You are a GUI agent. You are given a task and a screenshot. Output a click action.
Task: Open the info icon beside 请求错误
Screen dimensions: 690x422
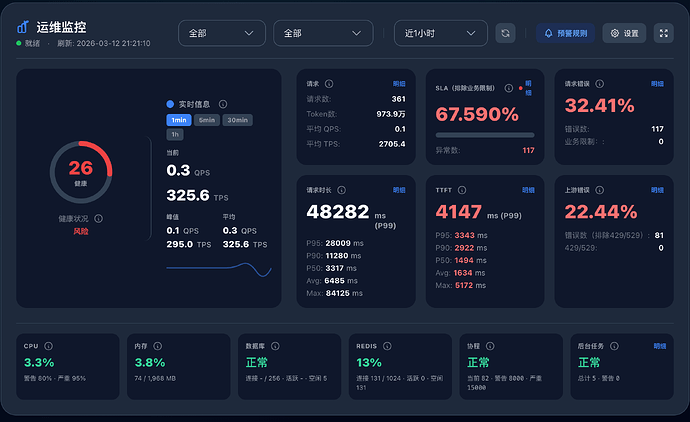pos(600,84)
